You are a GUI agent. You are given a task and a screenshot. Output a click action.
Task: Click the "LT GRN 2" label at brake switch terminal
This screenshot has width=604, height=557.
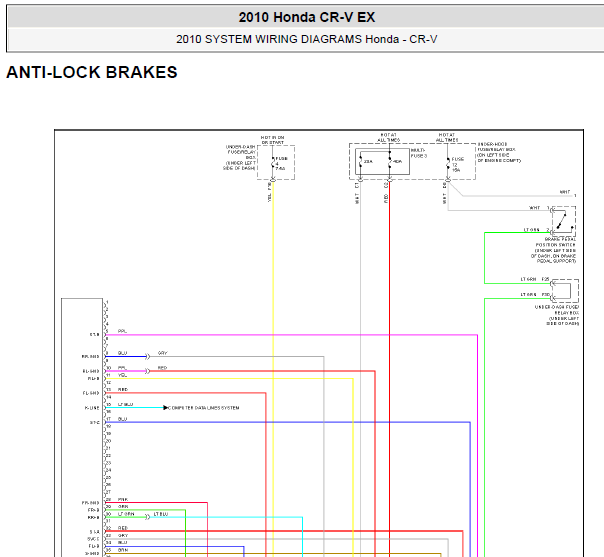[x=536, y=230]
